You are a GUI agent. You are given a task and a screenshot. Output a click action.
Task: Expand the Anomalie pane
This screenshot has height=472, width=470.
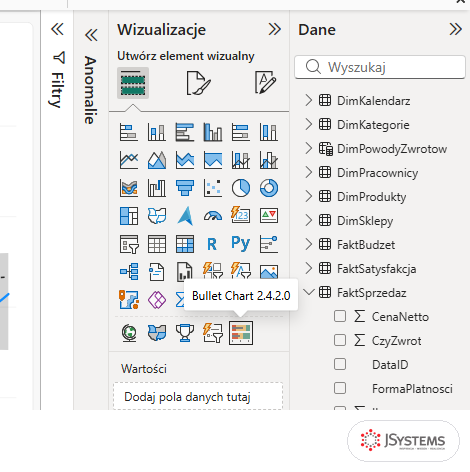91,35
